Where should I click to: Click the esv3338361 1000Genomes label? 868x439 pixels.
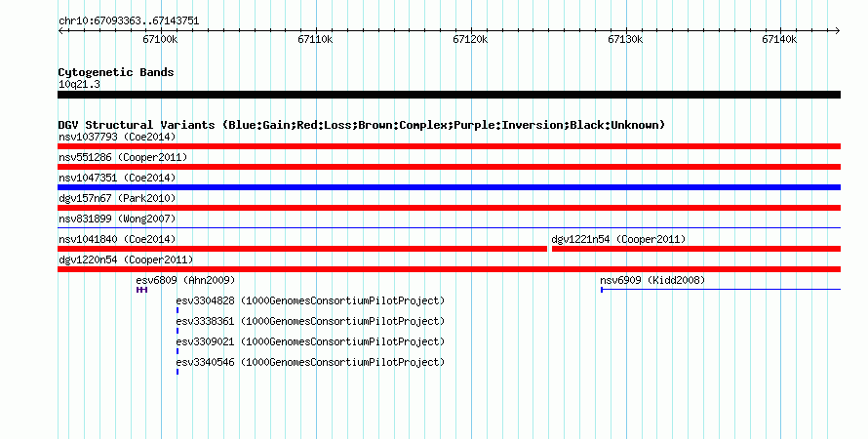click(x=310, y=321)
